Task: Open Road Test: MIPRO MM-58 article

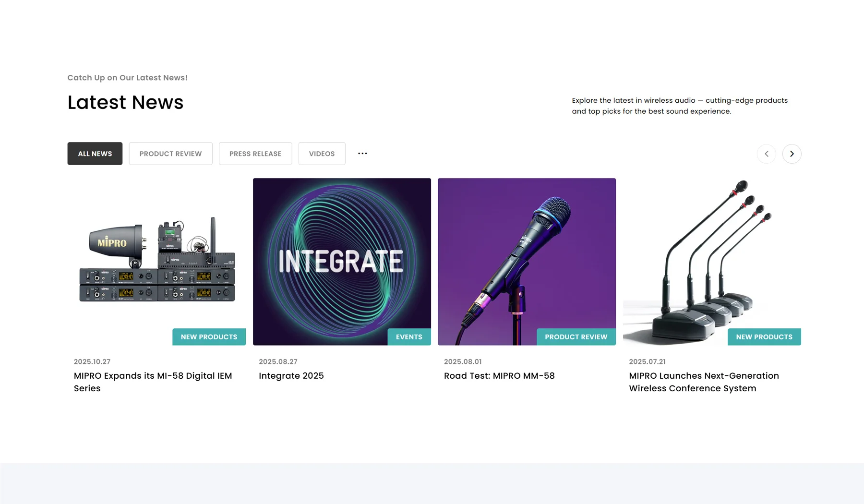Action: pos(499,376)
